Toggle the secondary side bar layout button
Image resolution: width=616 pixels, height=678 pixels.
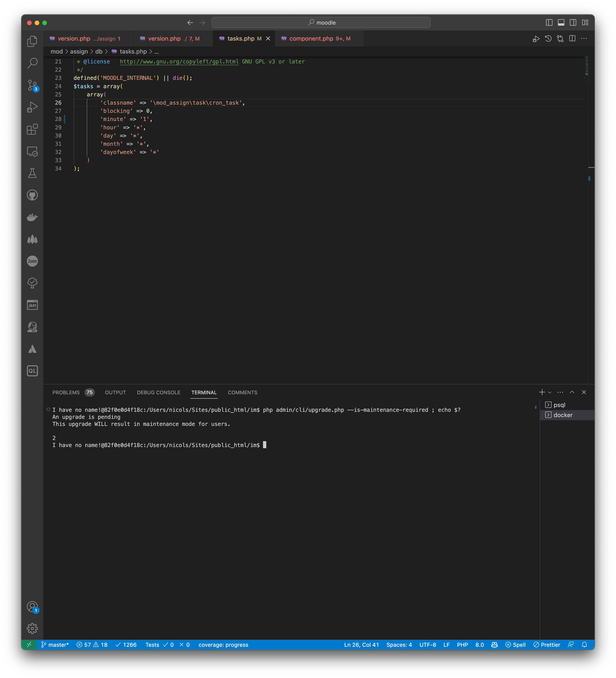pos(573,22)
